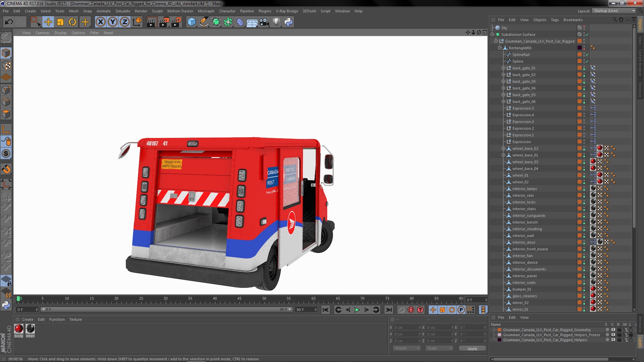Open the World coordinate dropdown
Image resolution: width=644 pixels, height=362 pixels.
tap(407, 349)
